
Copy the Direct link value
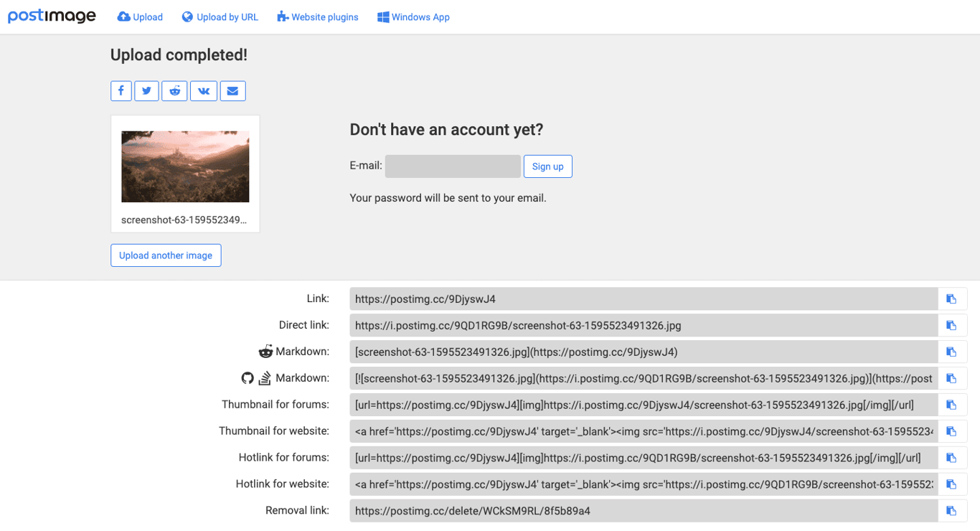952,326
